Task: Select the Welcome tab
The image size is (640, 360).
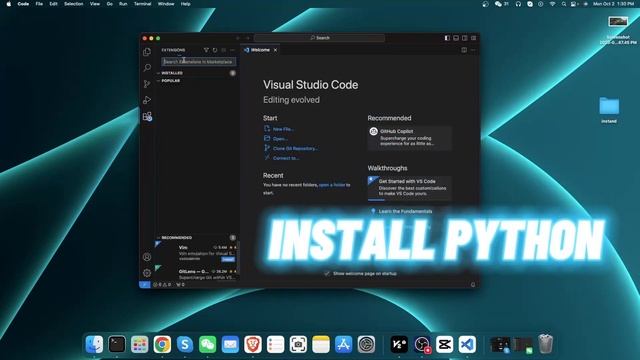Action: (x=260, y=50)
